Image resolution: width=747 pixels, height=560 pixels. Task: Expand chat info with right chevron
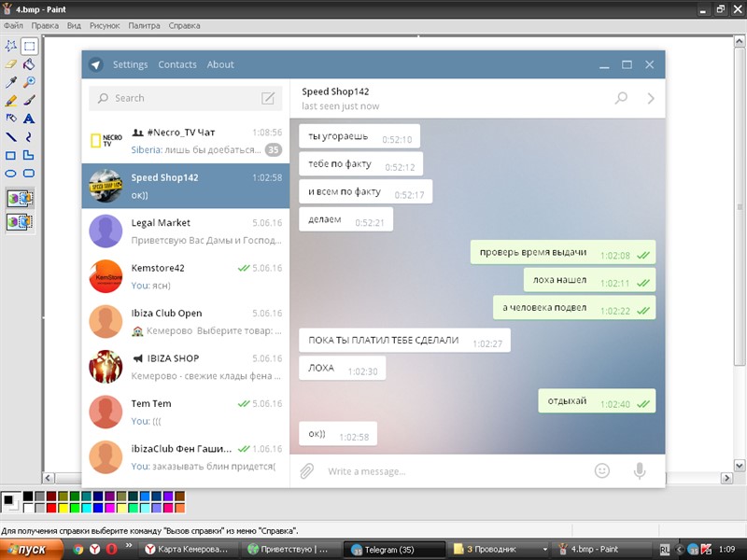650,98
